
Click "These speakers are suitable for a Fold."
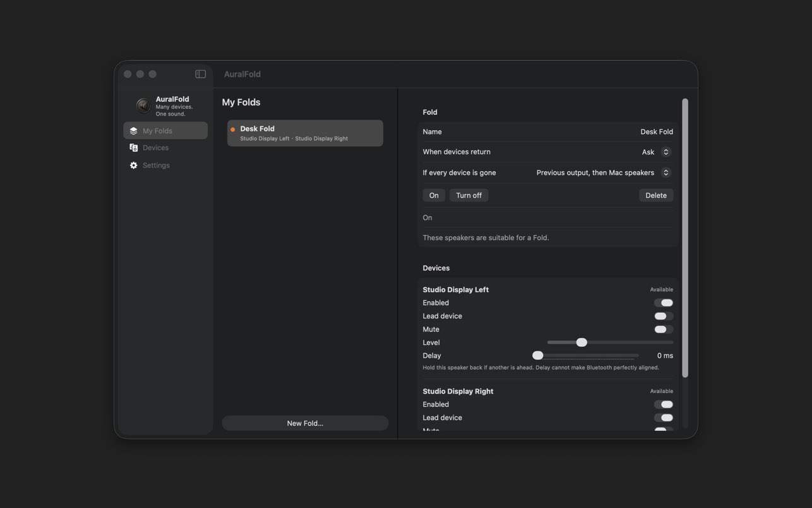pos(486,238)
